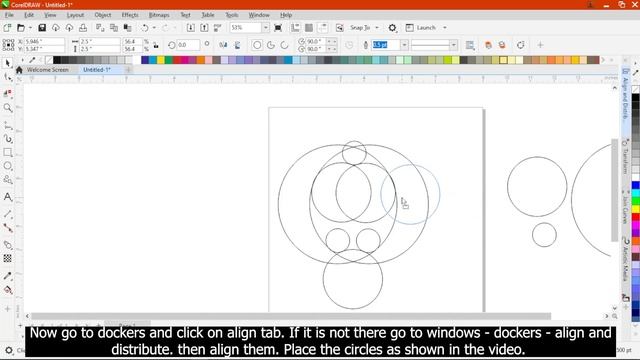Pick the red swatch in top palette
Screen dimensions: 640x360
177,60
